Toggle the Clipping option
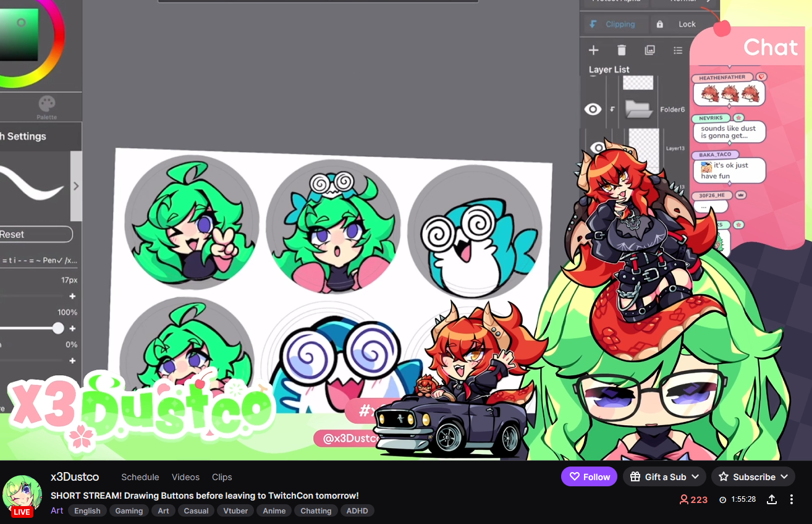 613,24
